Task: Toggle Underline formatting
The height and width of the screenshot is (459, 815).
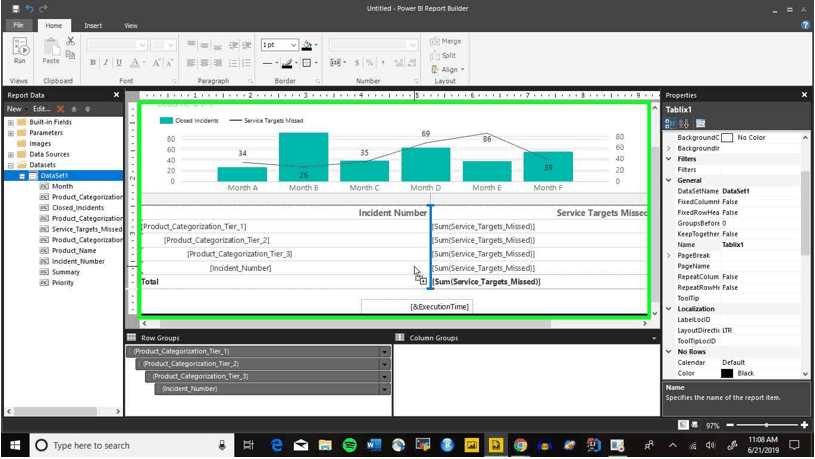Action: point(119,63)
